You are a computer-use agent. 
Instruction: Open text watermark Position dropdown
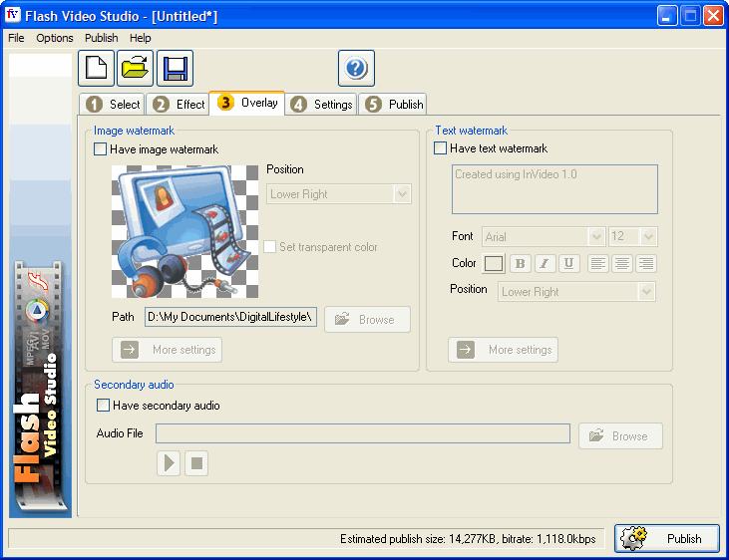click(576, 291)
